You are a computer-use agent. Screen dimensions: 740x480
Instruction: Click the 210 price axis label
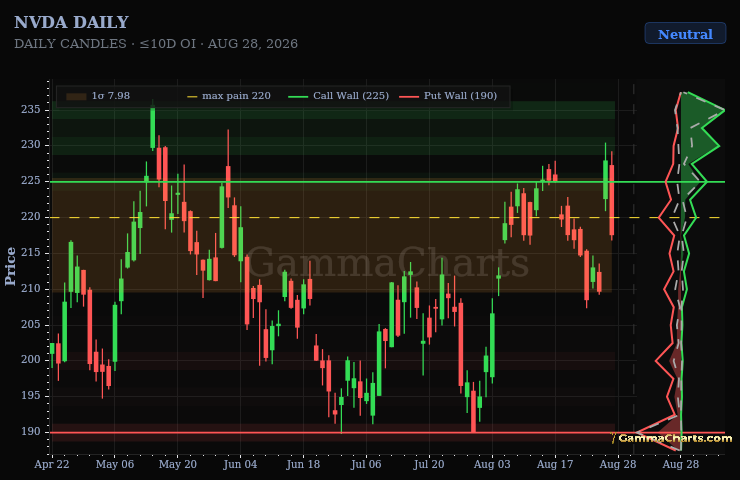coord(30,288)
